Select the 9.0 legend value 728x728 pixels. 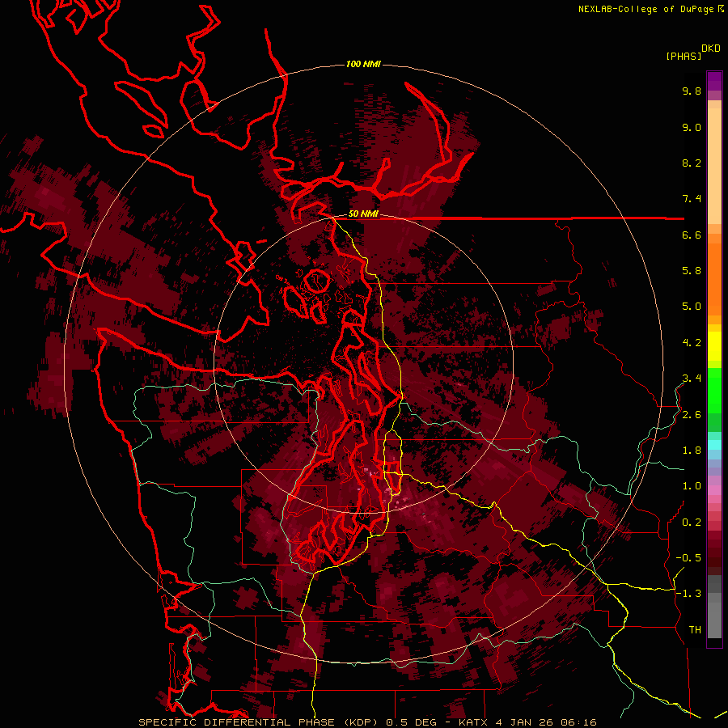[692, 127]
